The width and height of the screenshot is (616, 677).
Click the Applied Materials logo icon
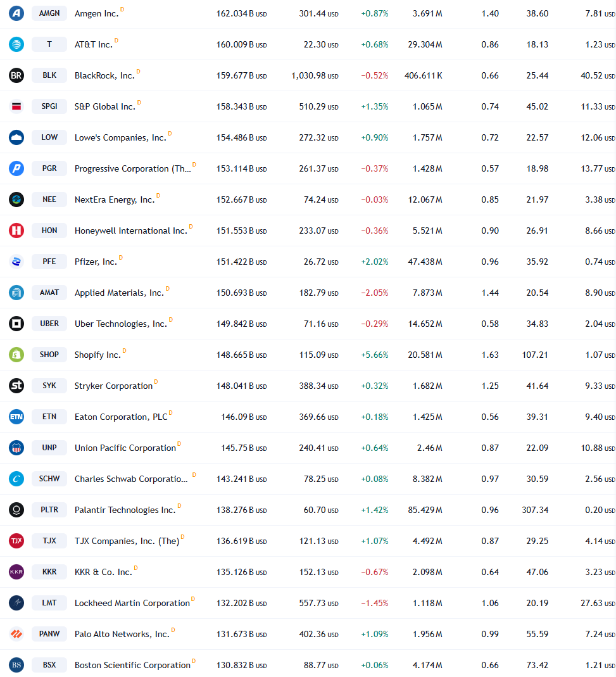tap(16, 293)
